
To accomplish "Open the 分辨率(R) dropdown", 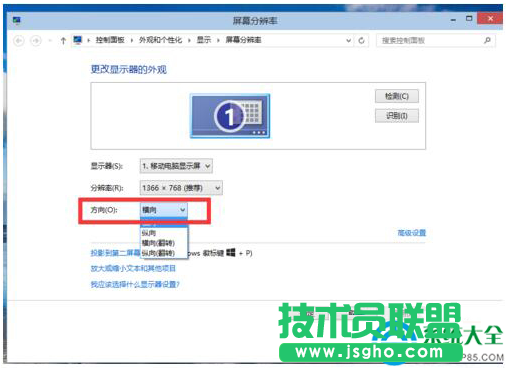I will click(181, 188).
